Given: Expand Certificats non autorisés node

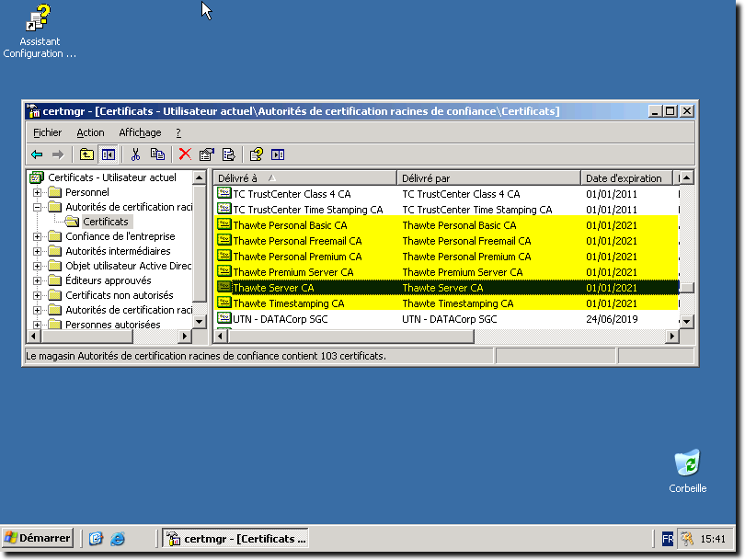Looking at the screenshot, I should [x=37, y=295].
